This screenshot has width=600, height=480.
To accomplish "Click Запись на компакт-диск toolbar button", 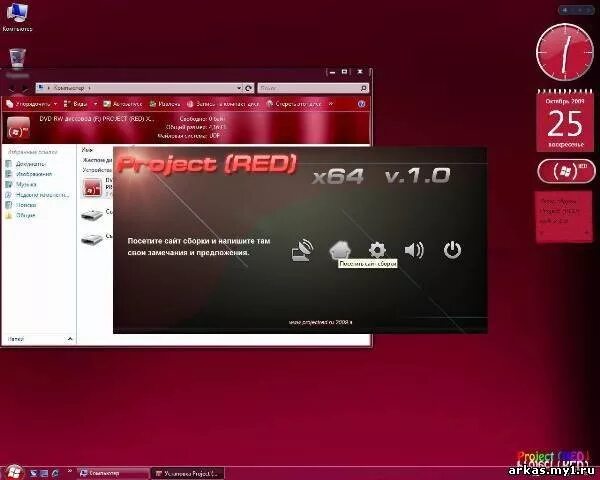I will (x=223, y=104).
